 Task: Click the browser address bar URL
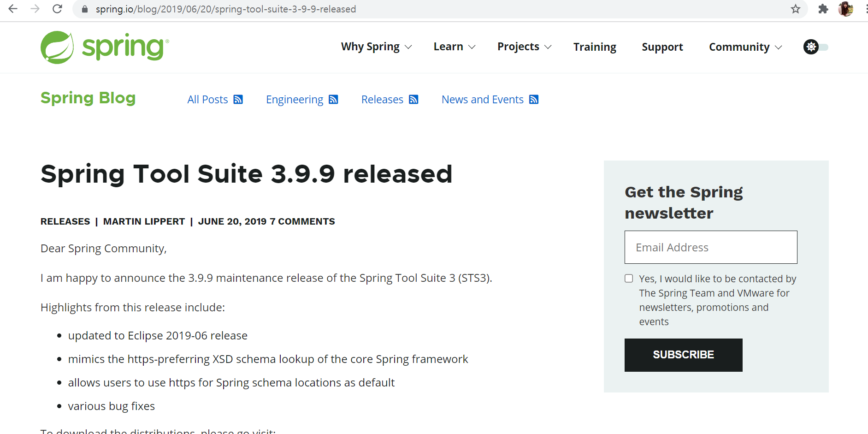pyautogui.click(x=226, y=9)
